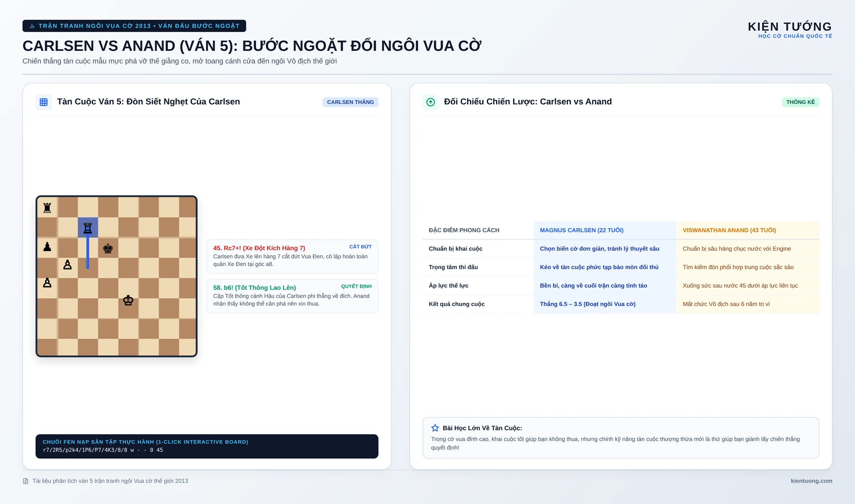This screenshot has height=504, width=855.
Task: Click the CHUỖI FEN NẠP SÂN TẬP heading
Action: pyautogui.click(x=145, y=442)
